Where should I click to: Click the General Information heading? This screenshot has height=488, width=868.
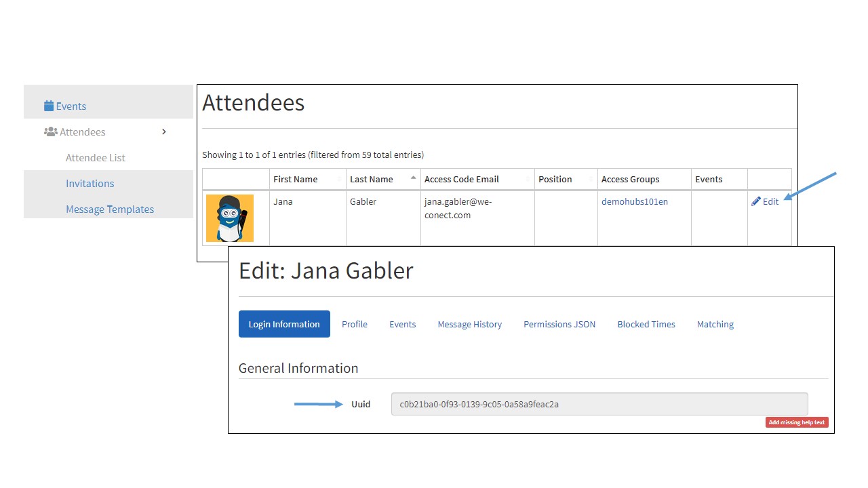tap(298, 368)
